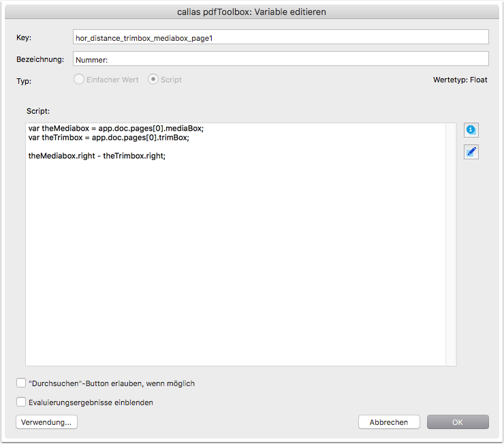The width and height of the screenshot is (504, 444).
Task: Click the script line "var theMediabox = app.doc.pages[0].mediaBox;"
Action: coord(116,129)
